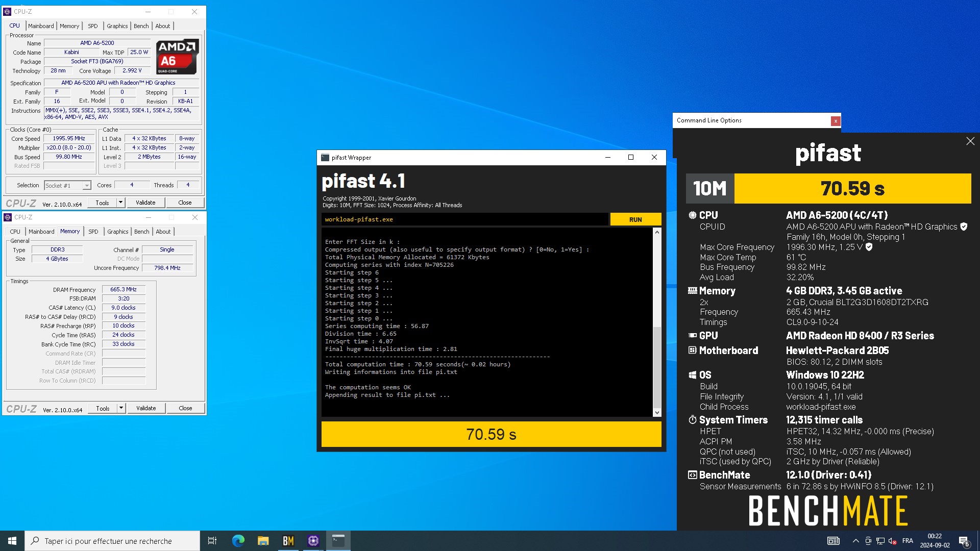The width and height of the screenshot is (980, 551).
Task: Click Validate button in bottom CPU-Z
Action: click(146, 408)
